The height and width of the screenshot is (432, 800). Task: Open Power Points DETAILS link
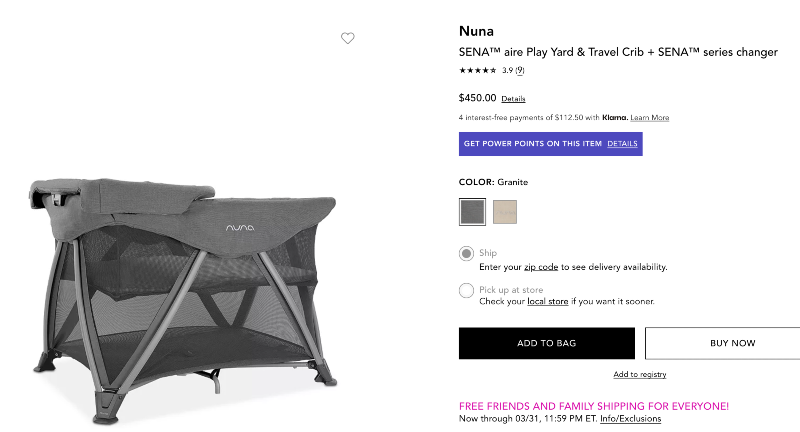622,144
